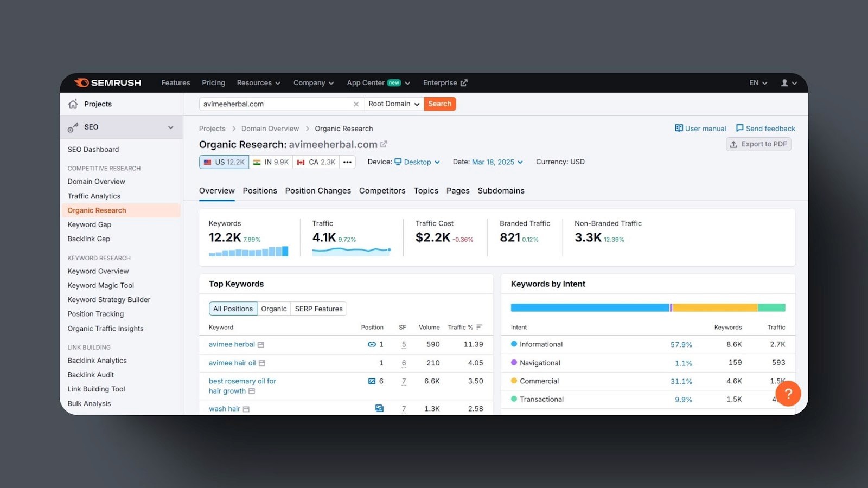
Task: Open the Date Mar 18, 2025 picker
Action: tap(497, 162)
